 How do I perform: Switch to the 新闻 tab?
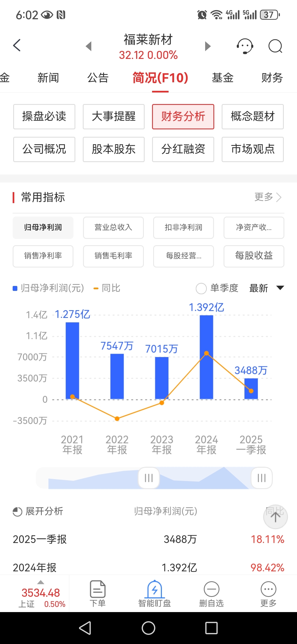click(x=48, y=78)
